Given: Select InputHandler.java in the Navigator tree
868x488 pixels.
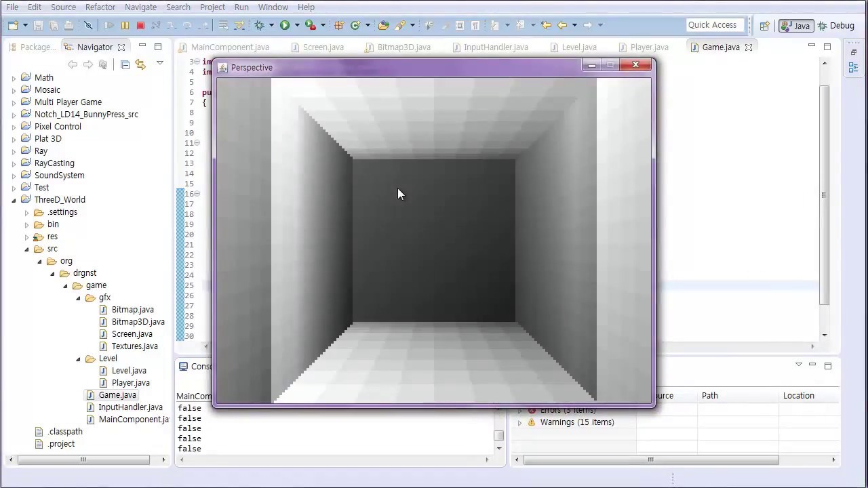Looking at the screenshot, I should [x=130, y=407].
